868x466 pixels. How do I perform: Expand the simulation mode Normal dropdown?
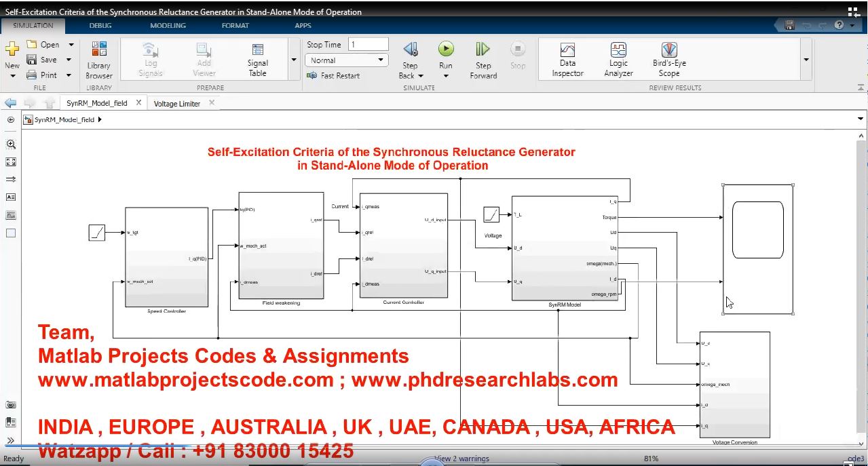coord(381,60)
